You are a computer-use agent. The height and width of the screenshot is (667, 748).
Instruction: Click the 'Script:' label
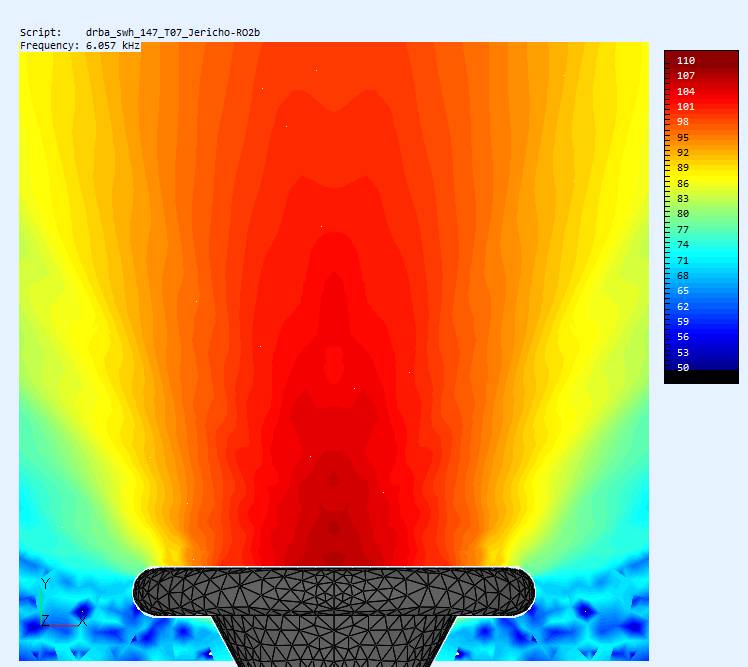click(x=41, y=32)
